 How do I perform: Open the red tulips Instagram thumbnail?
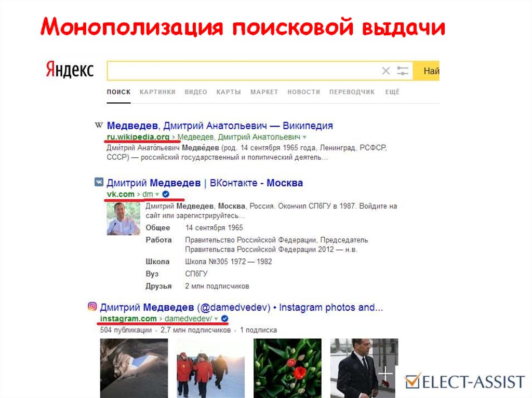tap(287, 368)
